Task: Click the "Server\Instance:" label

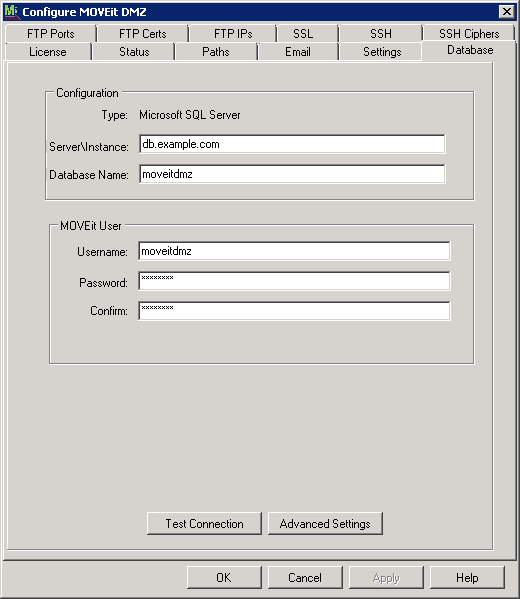Action: 89,147
